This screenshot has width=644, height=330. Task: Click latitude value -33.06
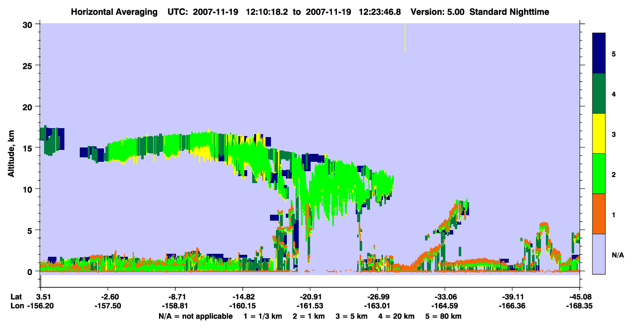[x=445, y=296]
